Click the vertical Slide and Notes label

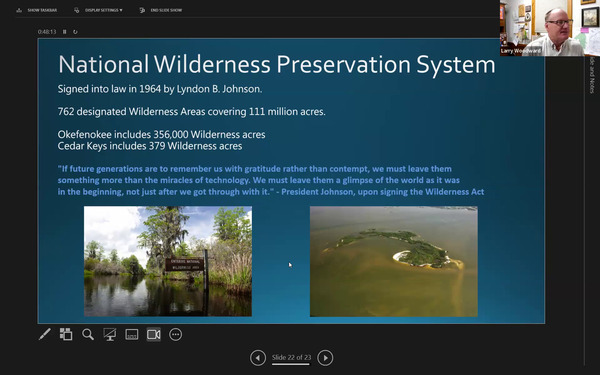(x=592, y=75)
